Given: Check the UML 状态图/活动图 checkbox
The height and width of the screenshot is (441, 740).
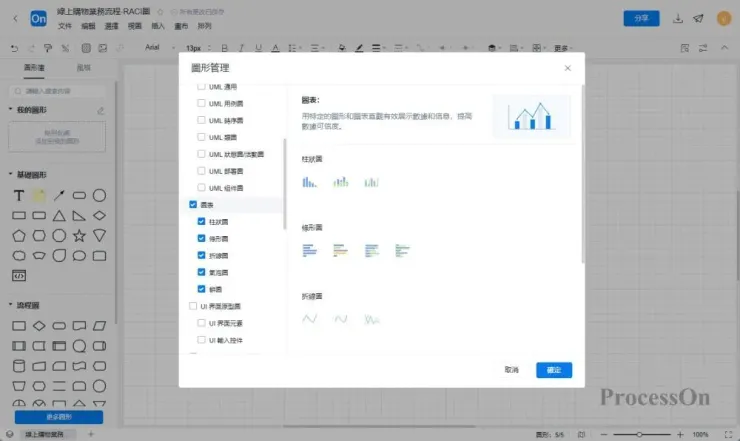Looking at the screenshot, I should tap(201, 154).
